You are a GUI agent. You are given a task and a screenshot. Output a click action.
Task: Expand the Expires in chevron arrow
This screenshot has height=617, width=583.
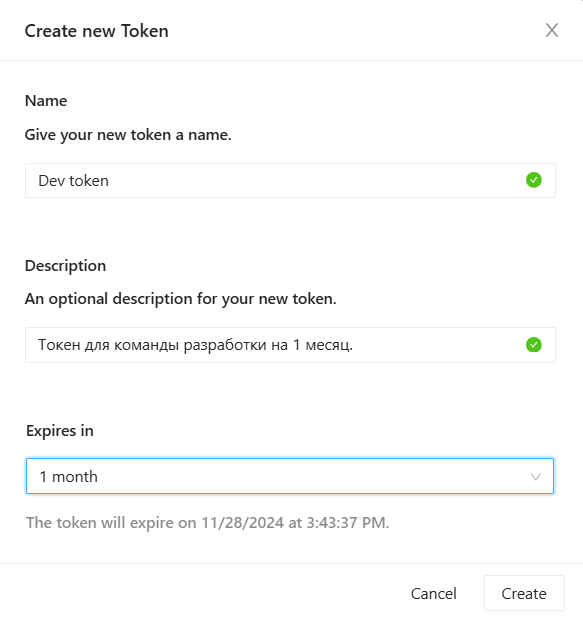(x=535, y=477)
